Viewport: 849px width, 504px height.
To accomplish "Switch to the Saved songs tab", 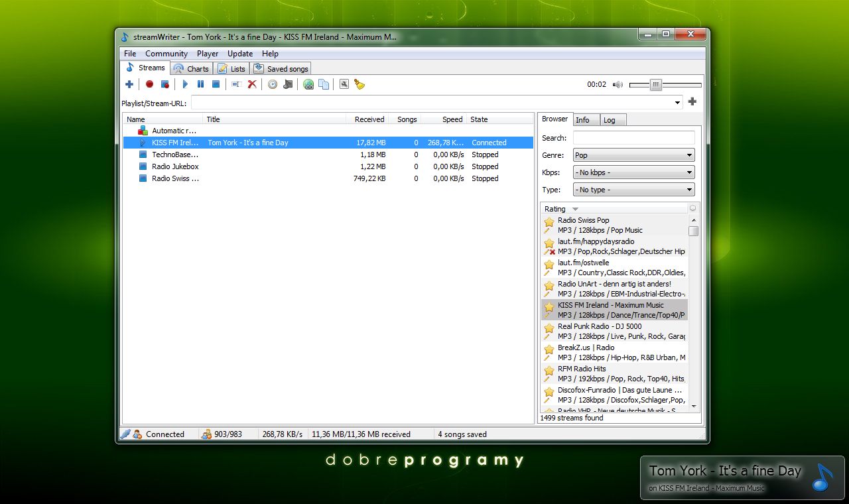I will [281, 68].
